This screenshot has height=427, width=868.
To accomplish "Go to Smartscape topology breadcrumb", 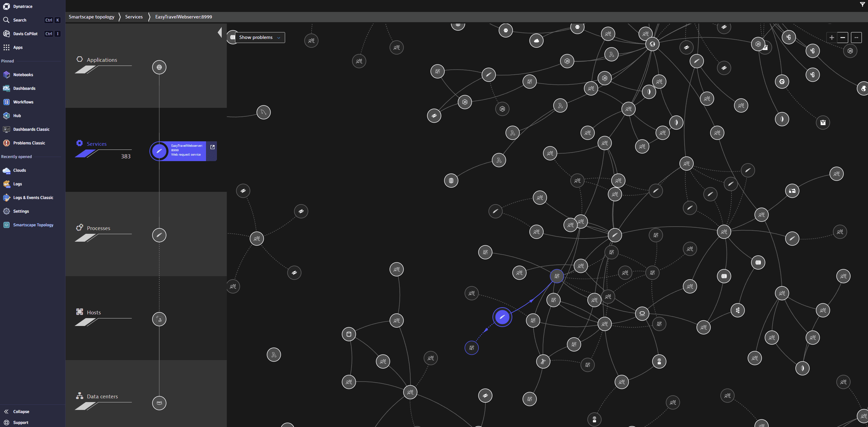I will coord(91,17).
